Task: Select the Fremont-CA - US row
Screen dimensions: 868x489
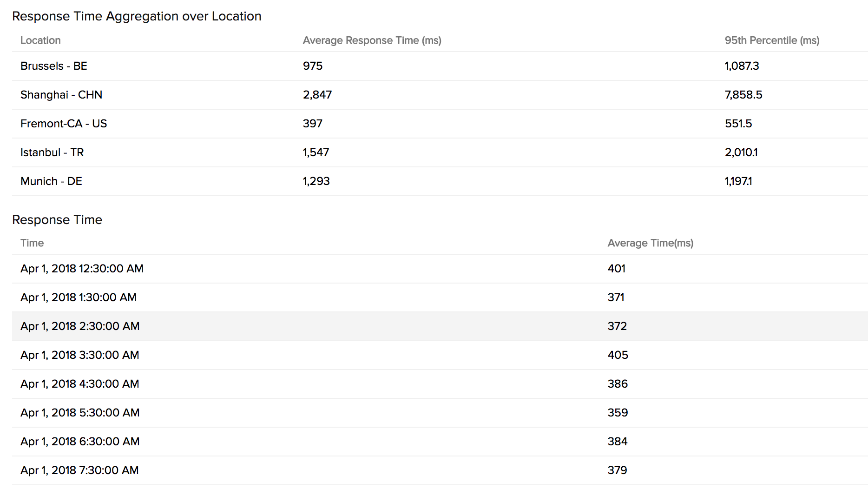Action: pyautogui.click(x=64, y=124)
